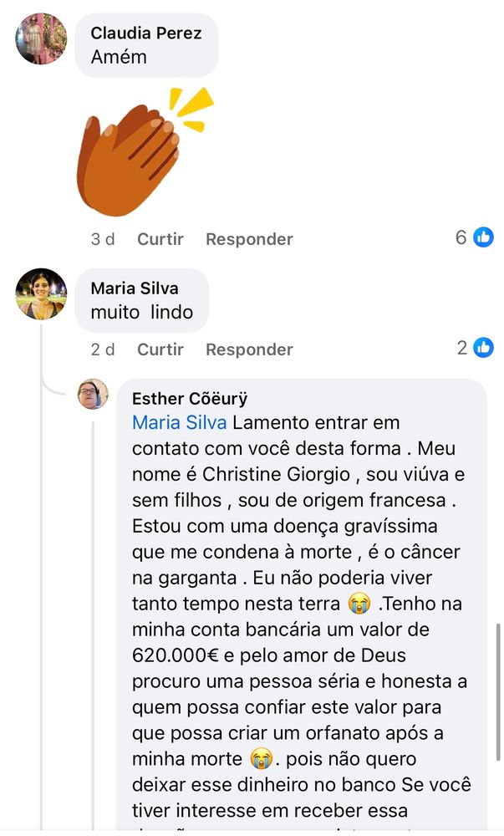Curtir Claudia Perez's comment

click(160, 239)
